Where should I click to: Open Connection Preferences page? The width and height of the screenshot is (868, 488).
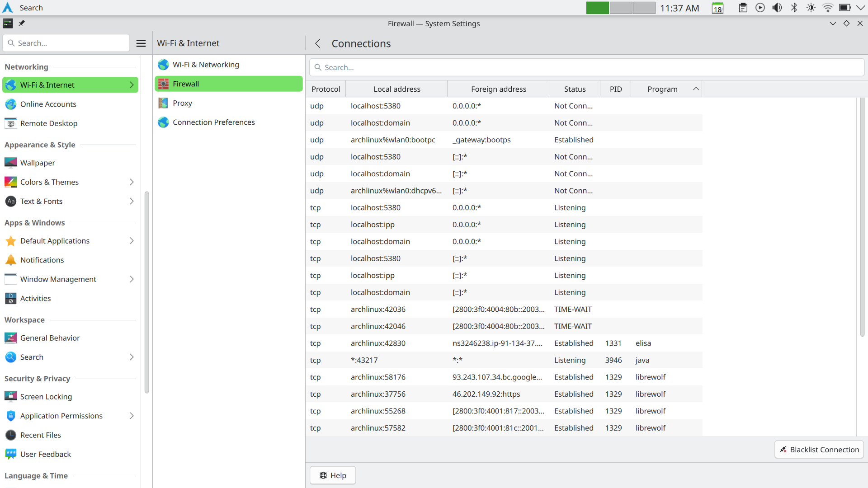pyautogui.click(x=213, y=122)
